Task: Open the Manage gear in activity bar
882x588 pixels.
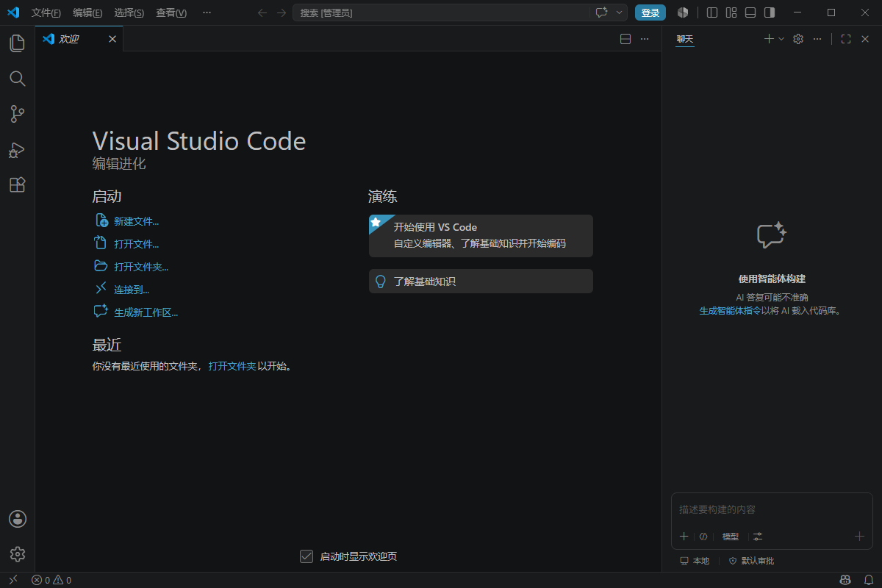Action: pos(18,554)
